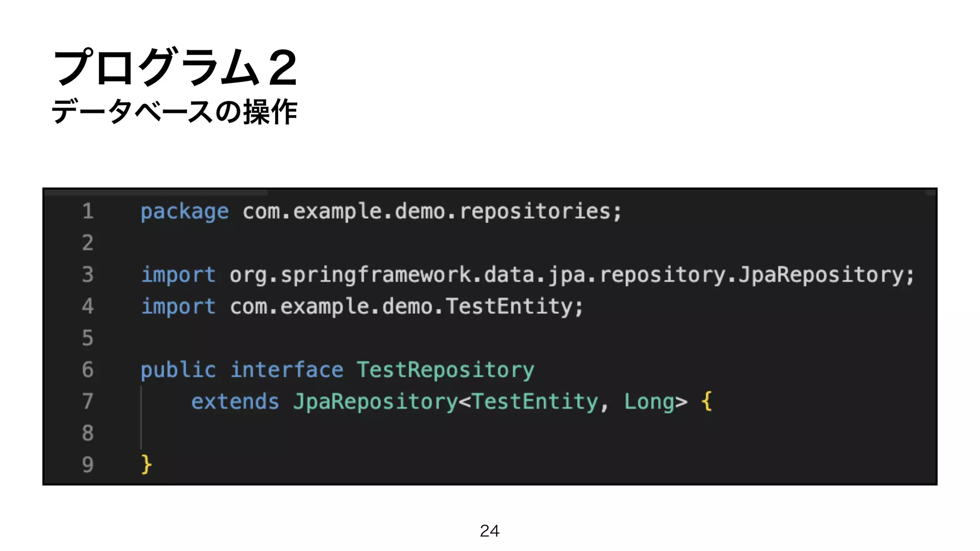Image resolution: width=980 pixels, height=551 pixels.
Task: Click line number 9 in the gutter
Action: (x=88, y=464)
